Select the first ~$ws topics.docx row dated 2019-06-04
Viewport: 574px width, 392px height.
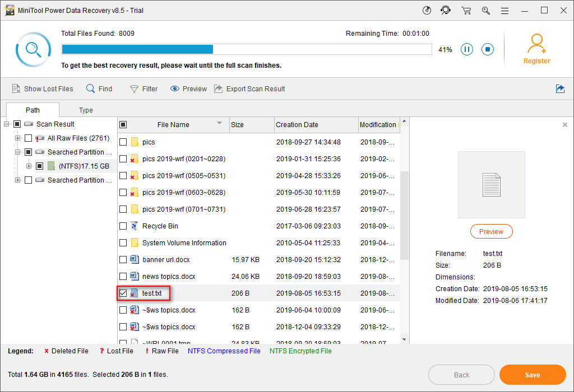click(x=259, y=310)
